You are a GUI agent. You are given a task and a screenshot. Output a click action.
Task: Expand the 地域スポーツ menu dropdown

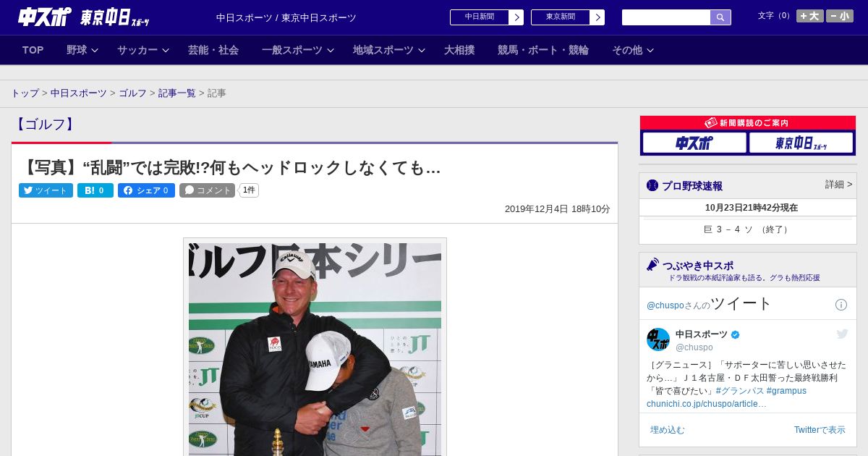389,50
